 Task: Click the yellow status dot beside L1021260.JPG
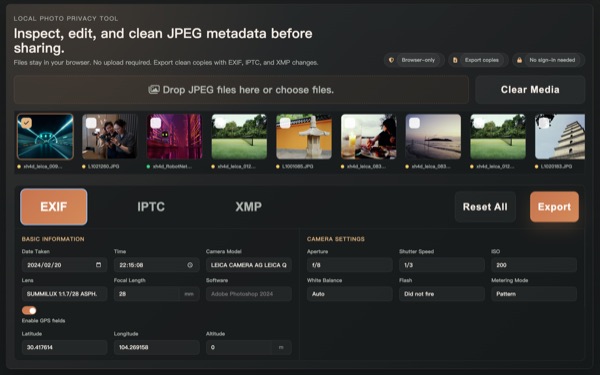(84, 166)
